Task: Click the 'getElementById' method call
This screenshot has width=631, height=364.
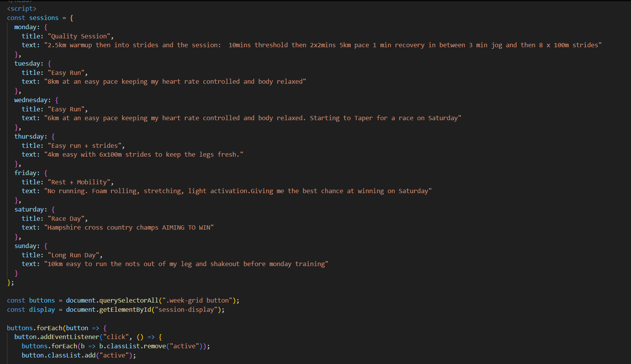Action: (125, 309)
